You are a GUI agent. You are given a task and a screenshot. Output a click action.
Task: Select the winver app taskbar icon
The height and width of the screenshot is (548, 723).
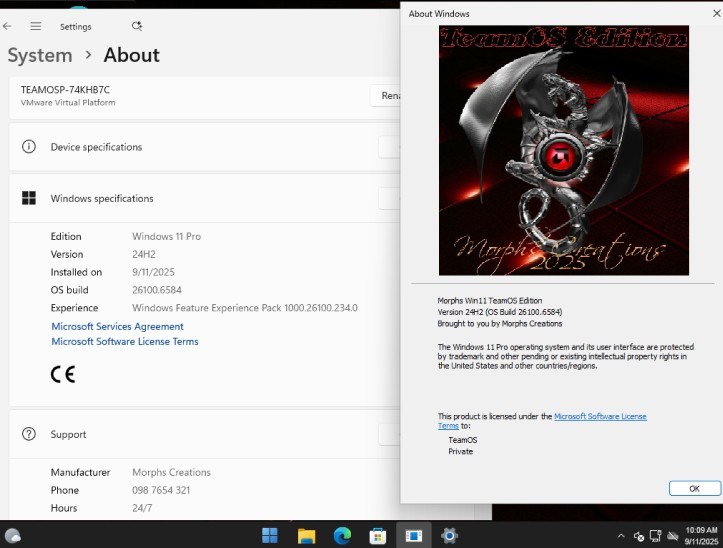414,536
